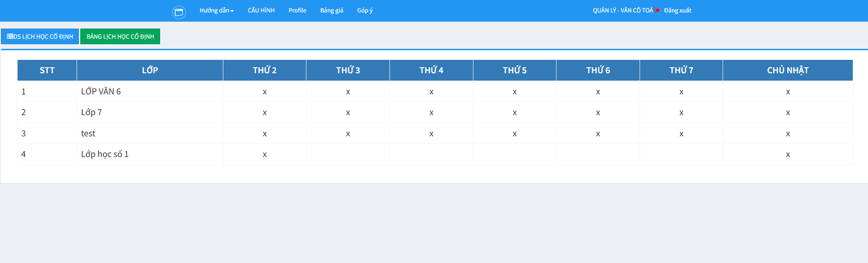Open the Bảng giá pricing page
Viewport: 868px width, 263px height.
331,11
